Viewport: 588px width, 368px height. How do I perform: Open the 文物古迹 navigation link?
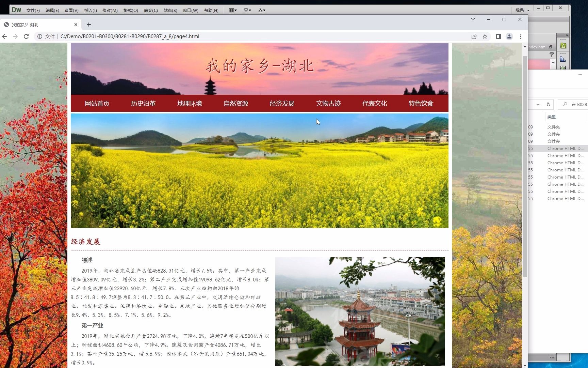coord(328,103)
